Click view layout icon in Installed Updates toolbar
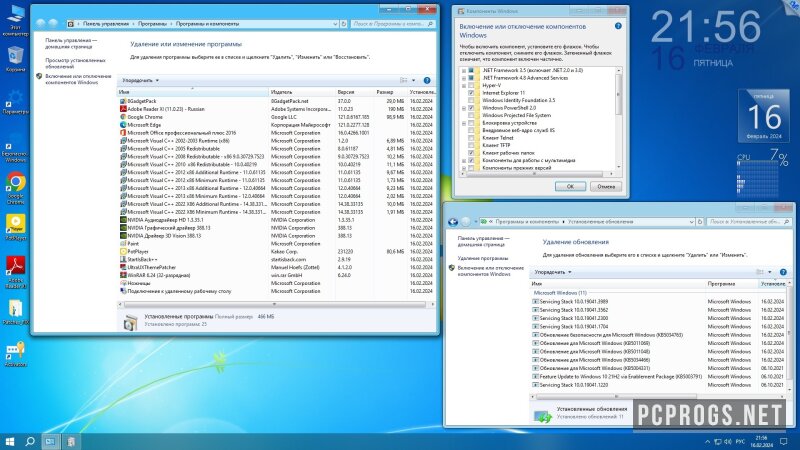This screenshot has width=800, height=450. [x=760, y=272]
